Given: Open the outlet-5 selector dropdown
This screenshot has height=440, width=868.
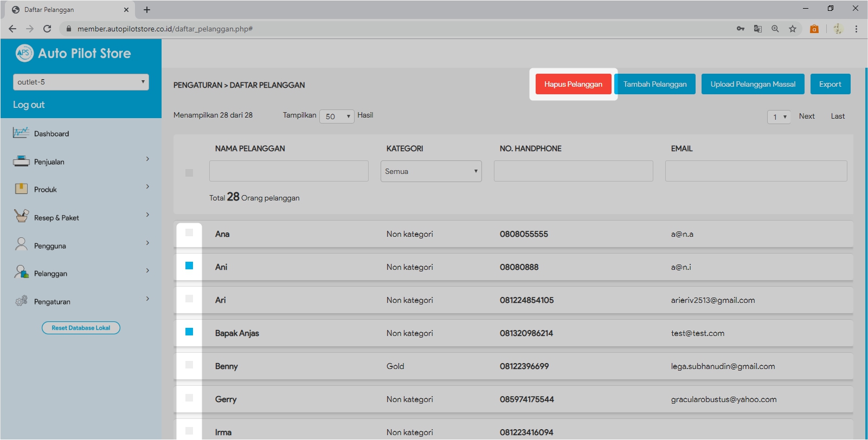Looking at the screenshot, I should coord(81,82).
